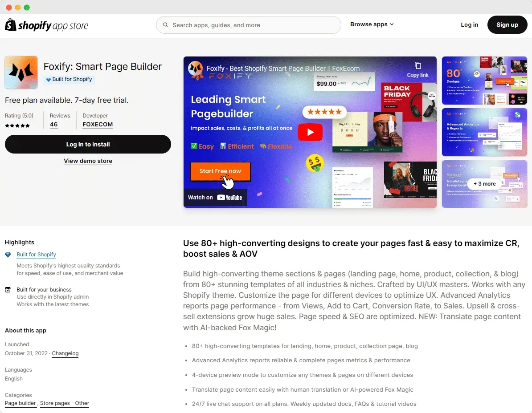
Task: Open Store pages - Other category link
Action: pyautogui.click(x=65, y=403)
